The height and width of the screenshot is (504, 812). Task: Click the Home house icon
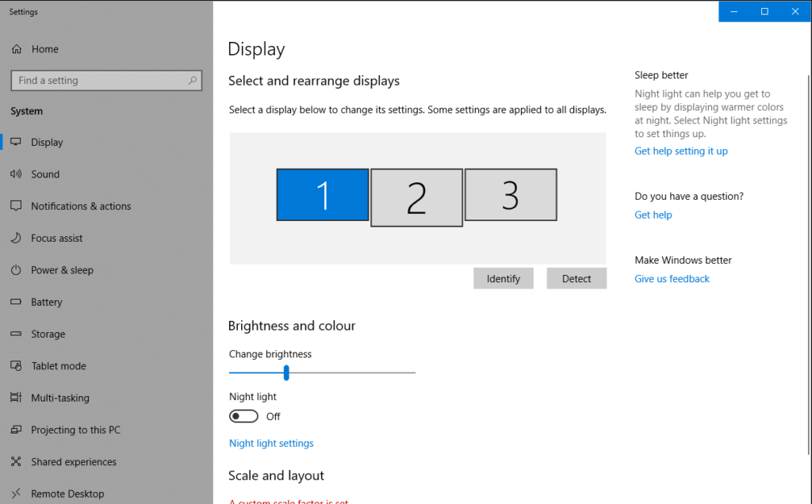[x=17, y=49]
